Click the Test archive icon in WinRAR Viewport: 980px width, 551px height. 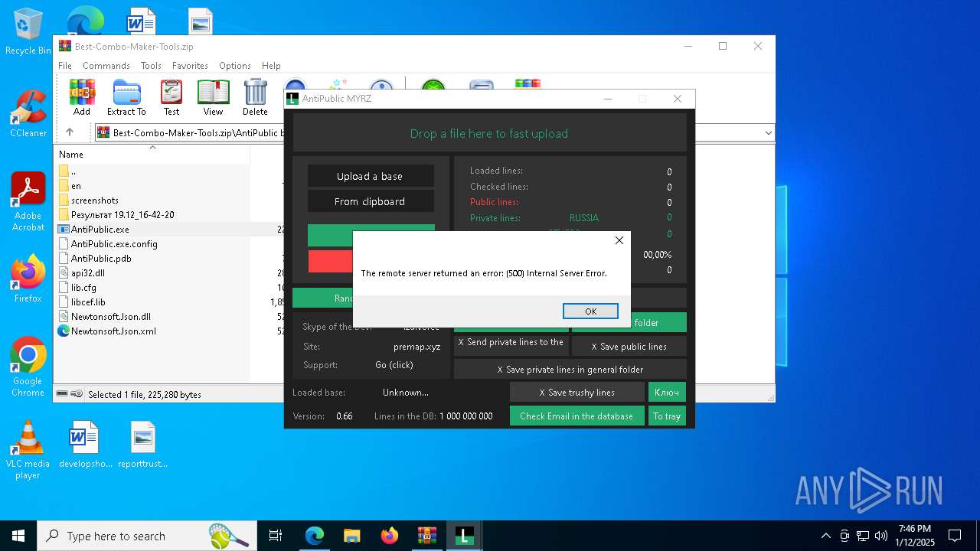pos(171,97)
